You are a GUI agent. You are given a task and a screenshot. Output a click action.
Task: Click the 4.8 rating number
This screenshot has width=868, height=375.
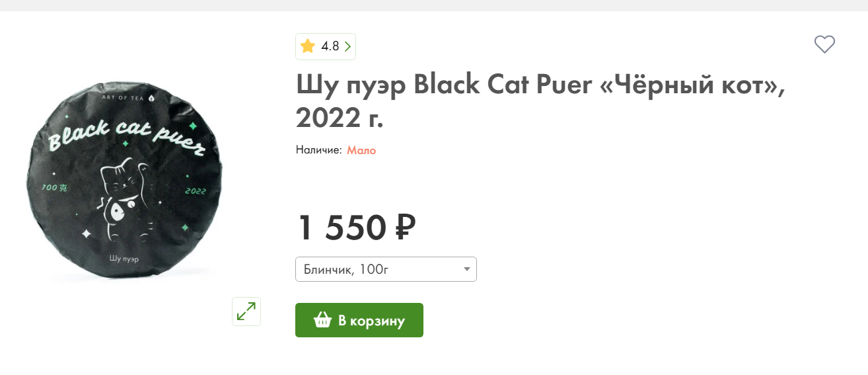click(330, 46)
